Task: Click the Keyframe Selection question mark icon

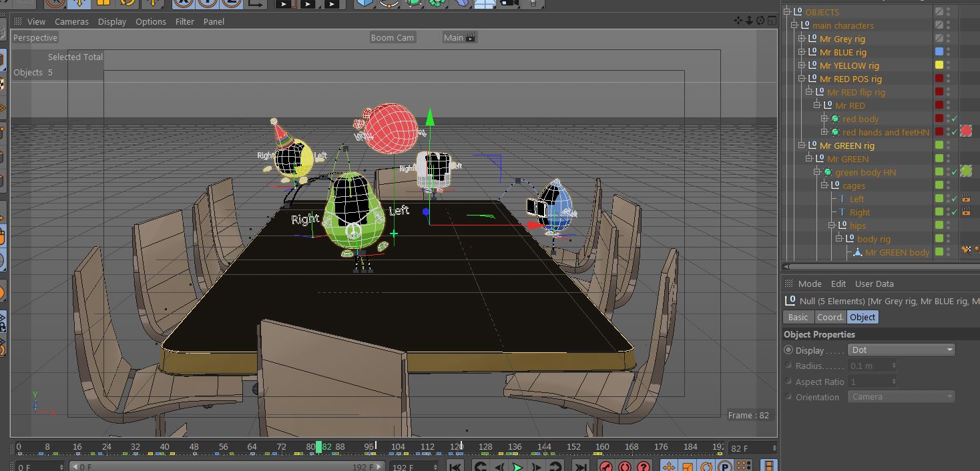Action: tap(644, 466)
